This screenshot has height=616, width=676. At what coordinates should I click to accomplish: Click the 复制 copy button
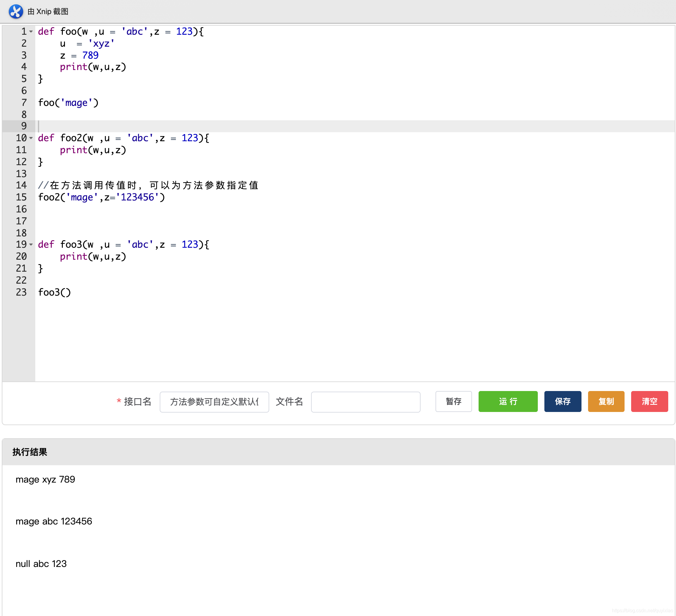point(606,401)
